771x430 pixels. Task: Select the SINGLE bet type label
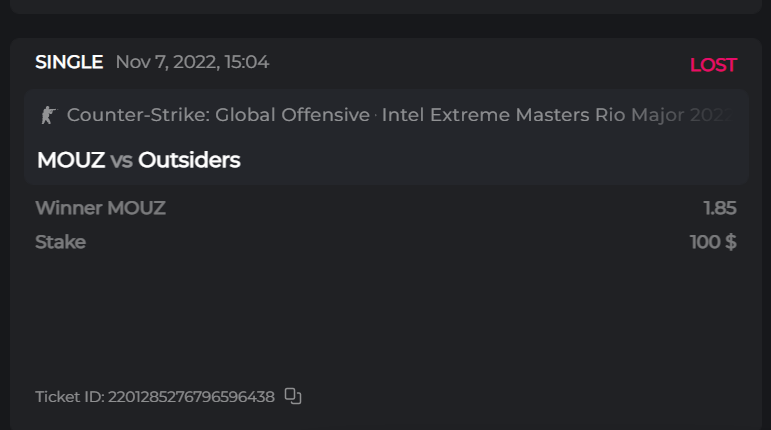69,62
